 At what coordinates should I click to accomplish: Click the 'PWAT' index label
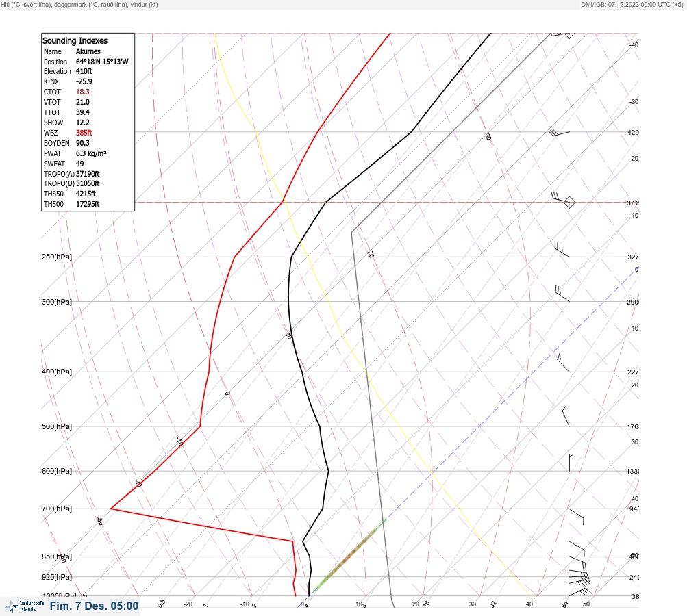pos(52,153)
